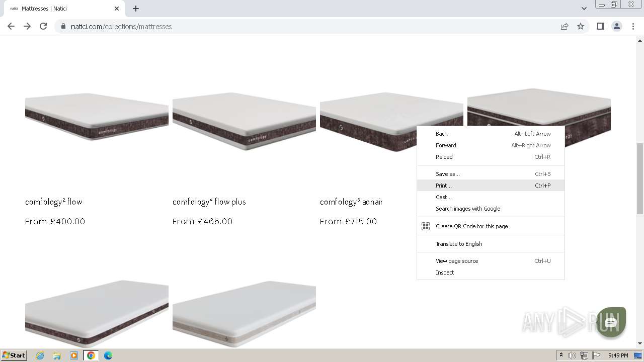Select Forward in context menu

pyautogui.click(x=491, y=145)
